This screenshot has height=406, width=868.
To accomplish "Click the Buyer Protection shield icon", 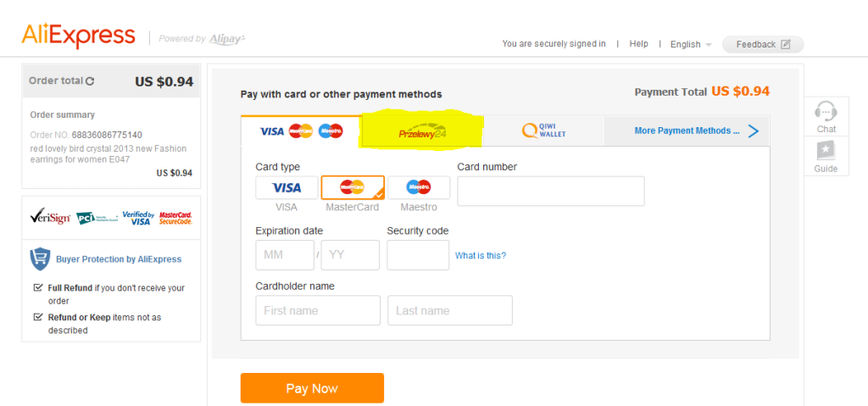I will coord(40,259).
